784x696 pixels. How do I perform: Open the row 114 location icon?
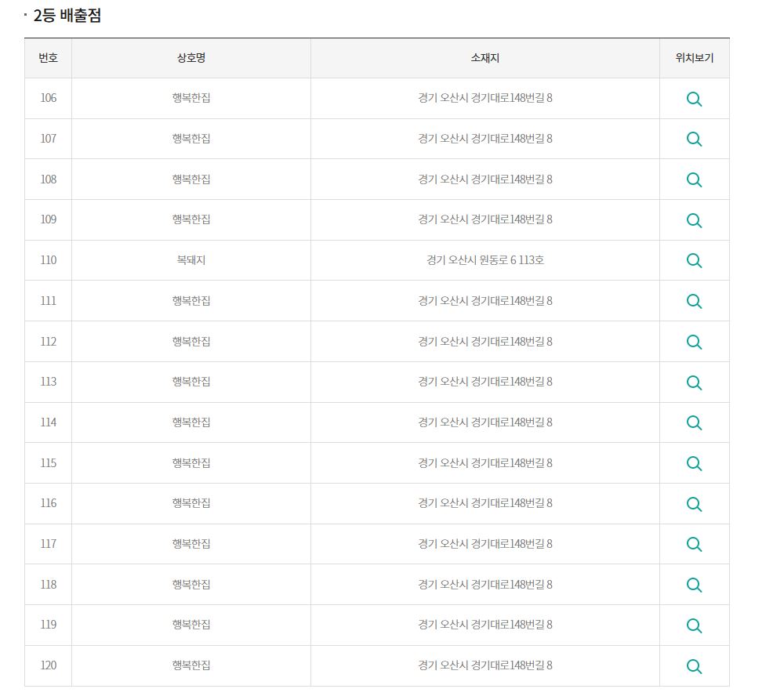pos(694,423)
